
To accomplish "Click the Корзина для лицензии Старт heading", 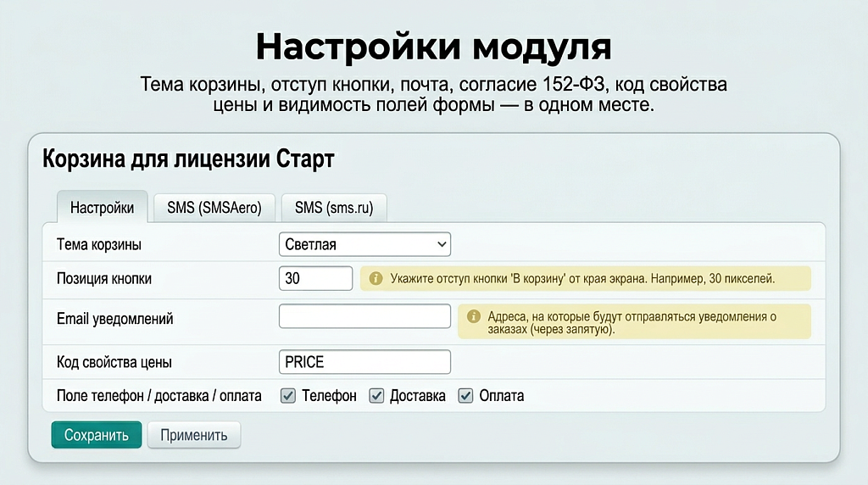I will pos(188,159).
